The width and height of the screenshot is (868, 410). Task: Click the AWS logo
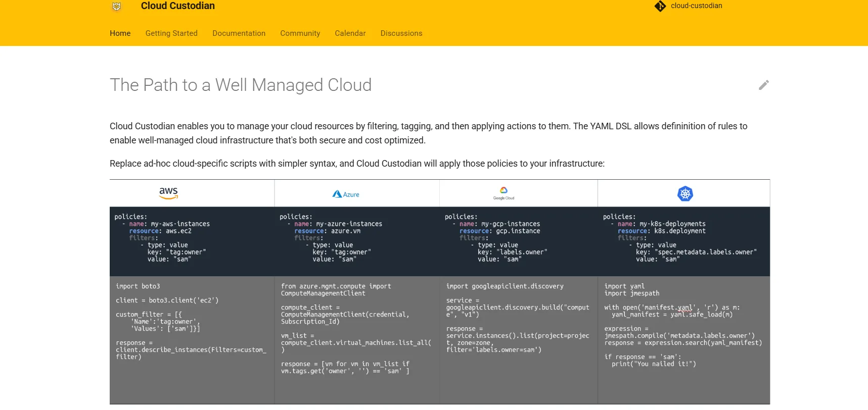[168, 193]
